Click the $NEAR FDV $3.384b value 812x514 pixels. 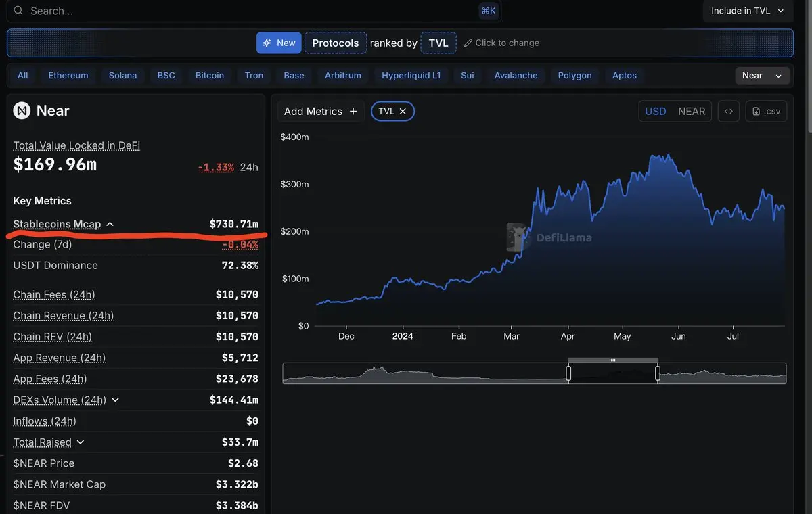coord(237,505)
